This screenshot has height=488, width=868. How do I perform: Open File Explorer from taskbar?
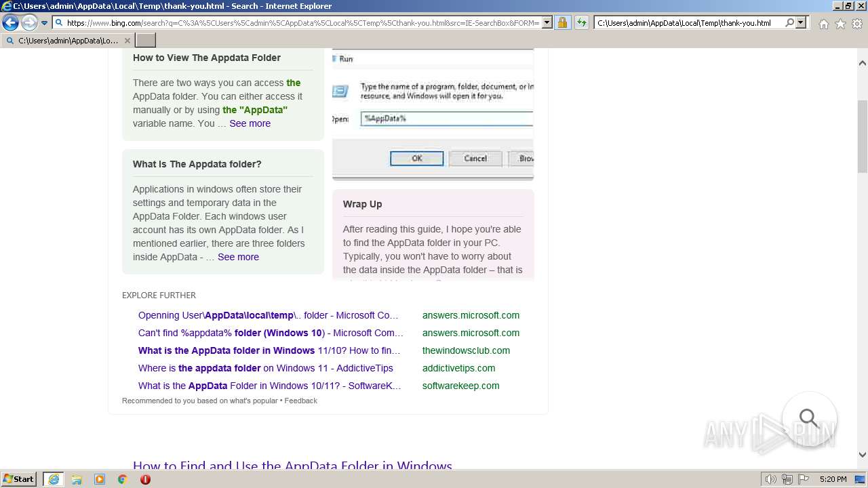(77, 479)
